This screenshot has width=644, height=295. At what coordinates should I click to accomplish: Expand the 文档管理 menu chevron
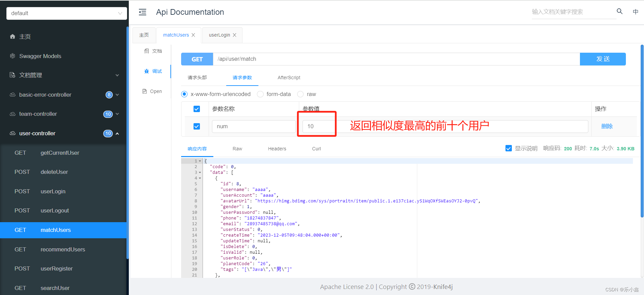click(x=117, y=75)
